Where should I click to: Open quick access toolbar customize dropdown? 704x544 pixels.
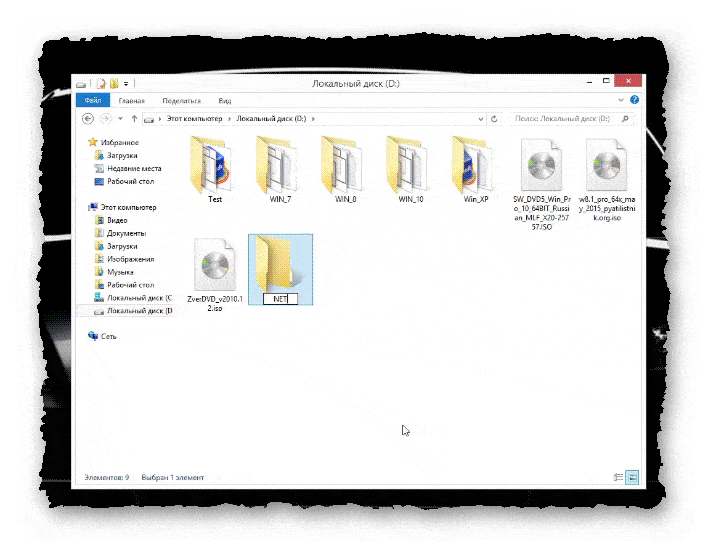pos(126,83)
